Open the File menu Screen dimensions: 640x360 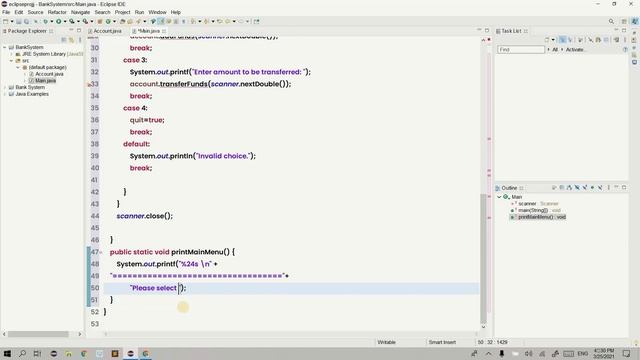tap(6, 12)
